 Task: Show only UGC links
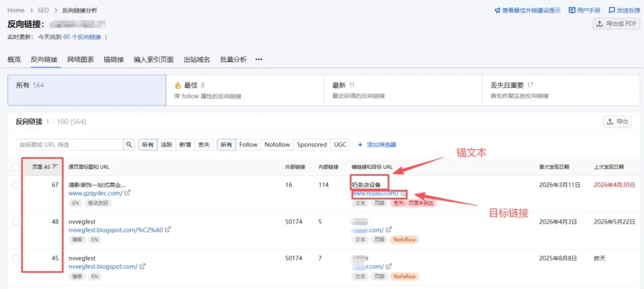tap(340, 144)
